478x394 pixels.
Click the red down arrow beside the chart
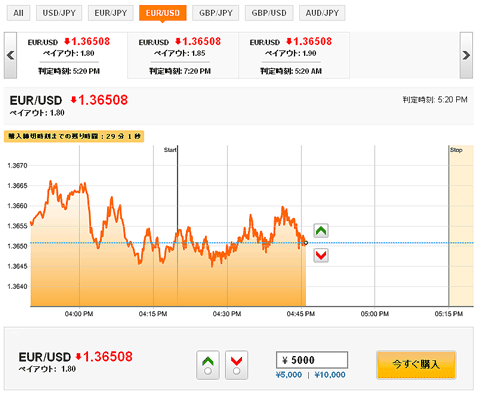click(x=321, y=255)
